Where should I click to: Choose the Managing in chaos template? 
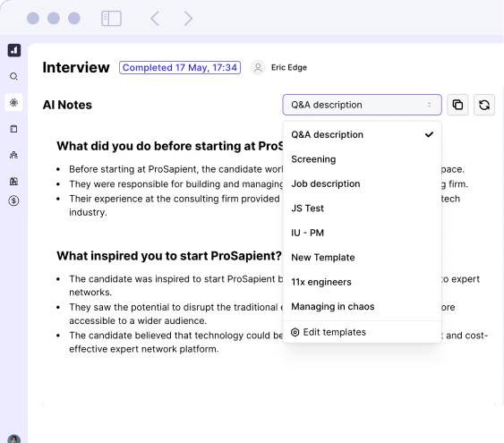click(x=362, y=307)
